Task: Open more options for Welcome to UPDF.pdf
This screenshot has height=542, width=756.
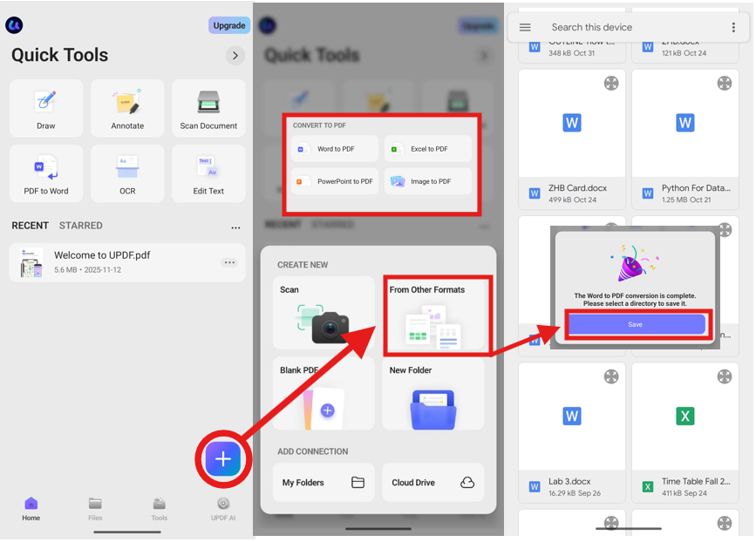Action: click(x=229, y=262)
